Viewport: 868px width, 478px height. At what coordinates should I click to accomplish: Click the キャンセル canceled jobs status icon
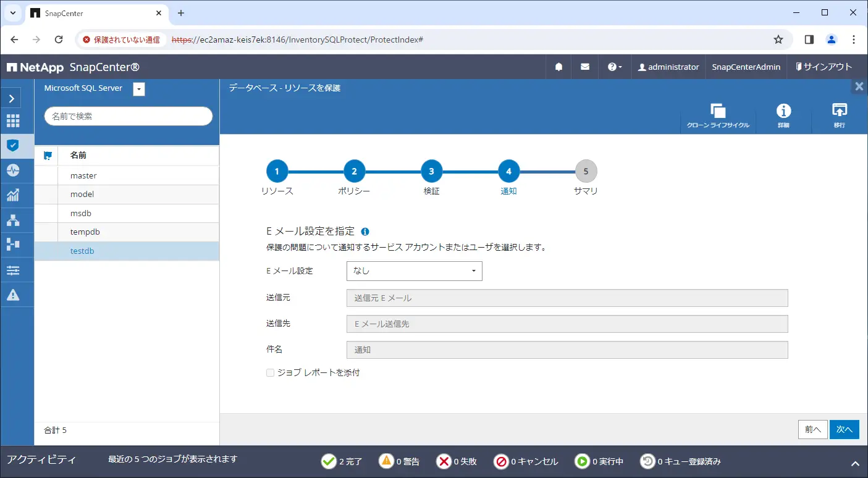[x=501, y=461]
